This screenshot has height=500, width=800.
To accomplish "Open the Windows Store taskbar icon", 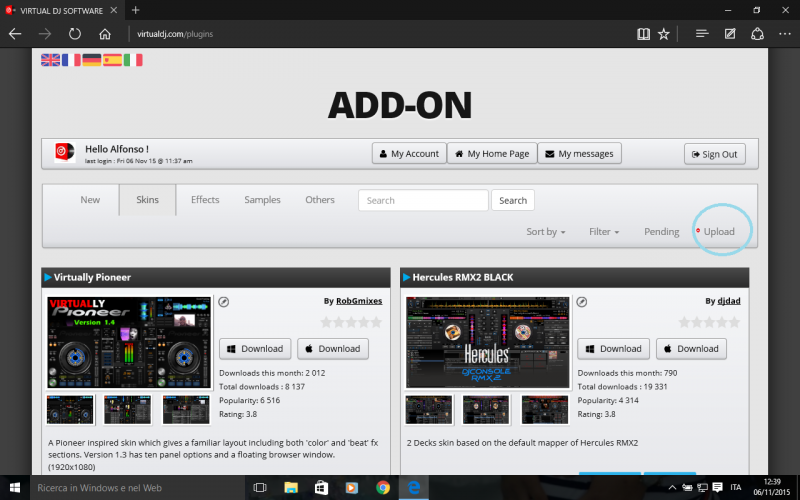I will point(321,488).
